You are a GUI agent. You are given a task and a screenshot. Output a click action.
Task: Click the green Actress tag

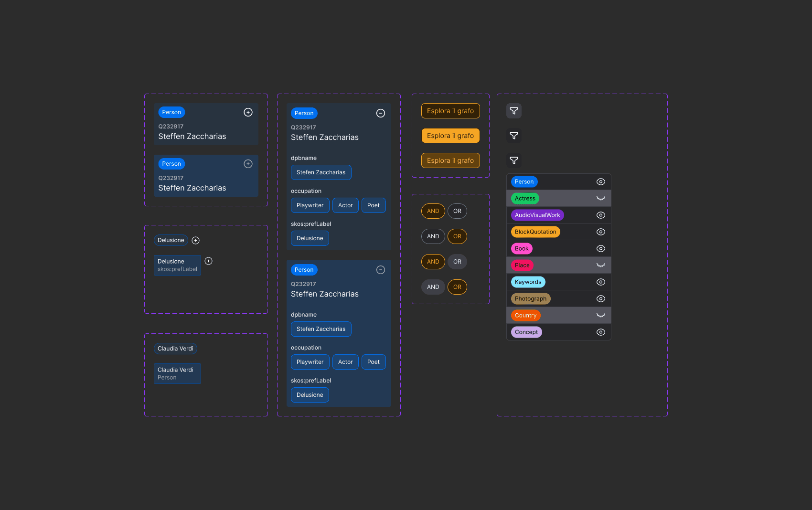525,198
